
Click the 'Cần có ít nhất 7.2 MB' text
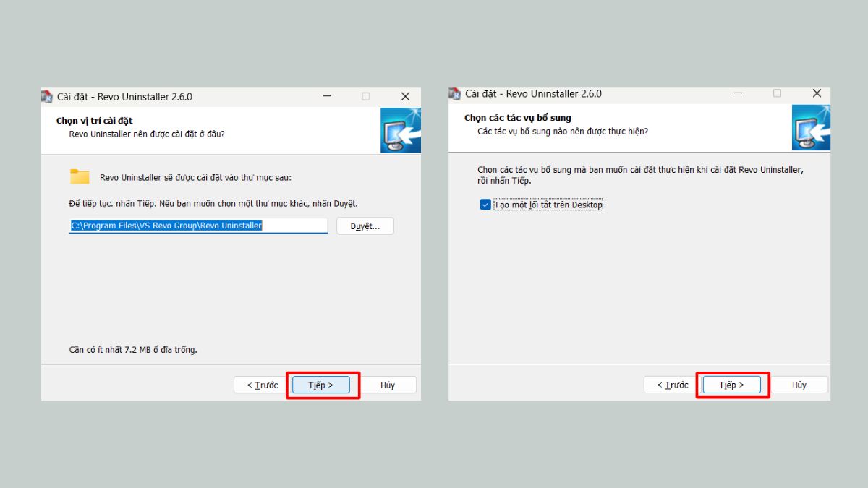coord(133,350)
